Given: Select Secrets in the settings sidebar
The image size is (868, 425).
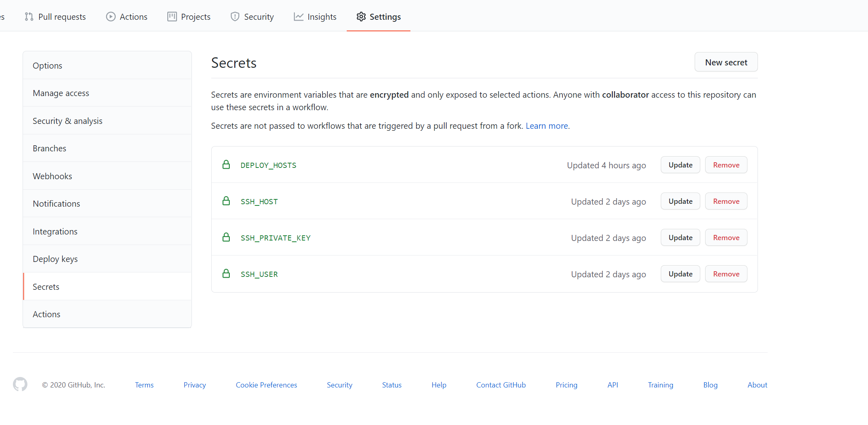Looking at the screenshot, I should 107,287.
